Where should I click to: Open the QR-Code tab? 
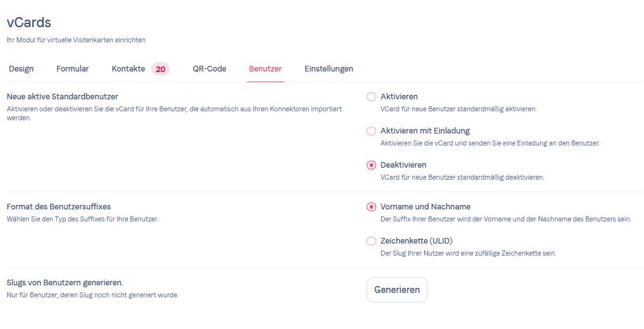click(210, 69)
